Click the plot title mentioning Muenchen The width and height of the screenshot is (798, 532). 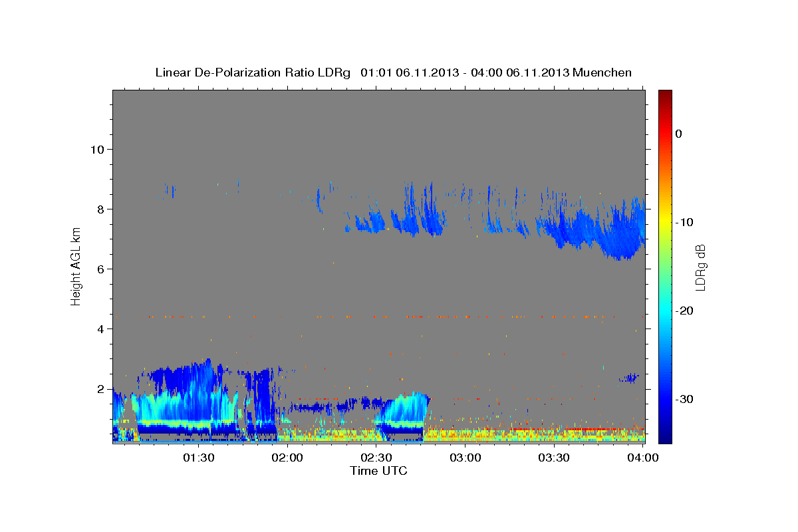393,72
